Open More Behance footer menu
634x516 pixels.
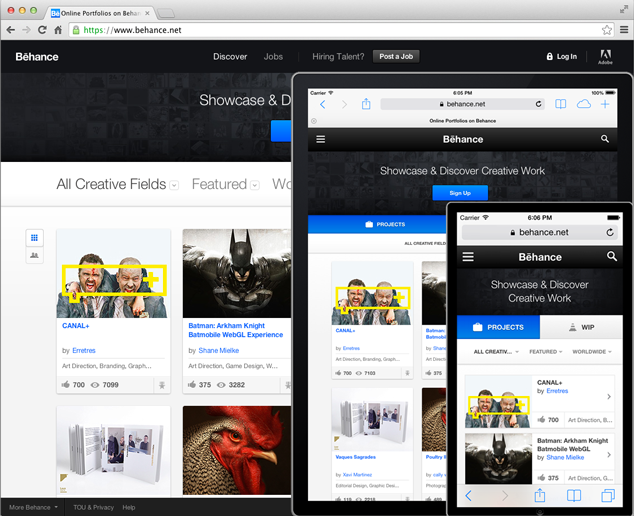point(33,507)
